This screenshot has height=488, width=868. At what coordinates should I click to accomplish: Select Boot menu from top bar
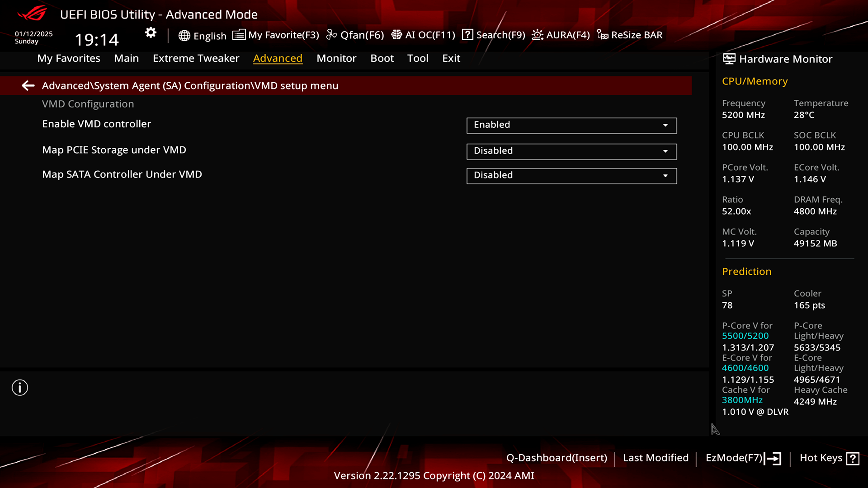point(382,58)
